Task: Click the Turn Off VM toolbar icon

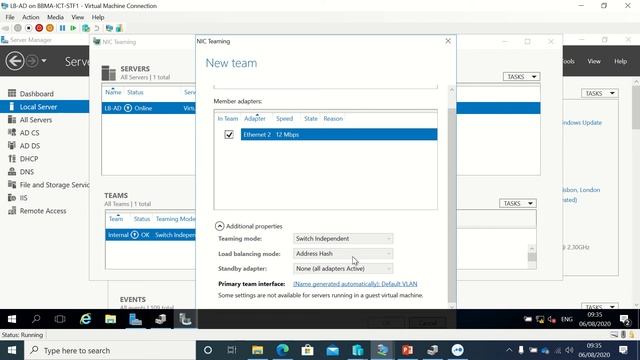Action: pos(28,28)
